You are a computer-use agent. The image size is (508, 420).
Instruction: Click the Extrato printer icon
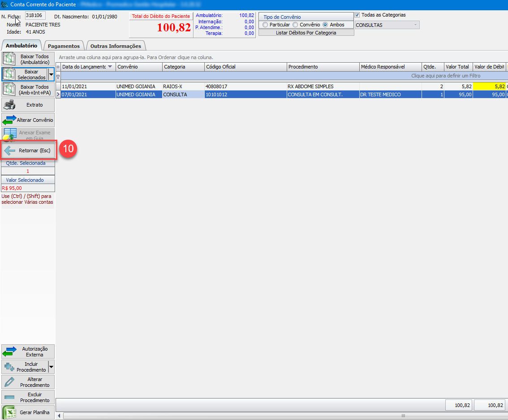pos(9,105)
